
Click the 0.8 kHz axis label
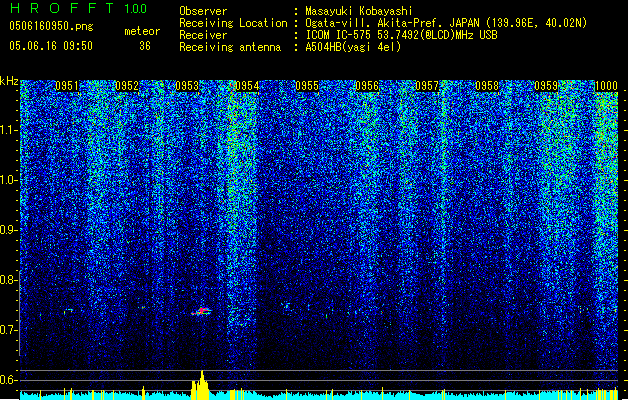[x=9, y=280]
